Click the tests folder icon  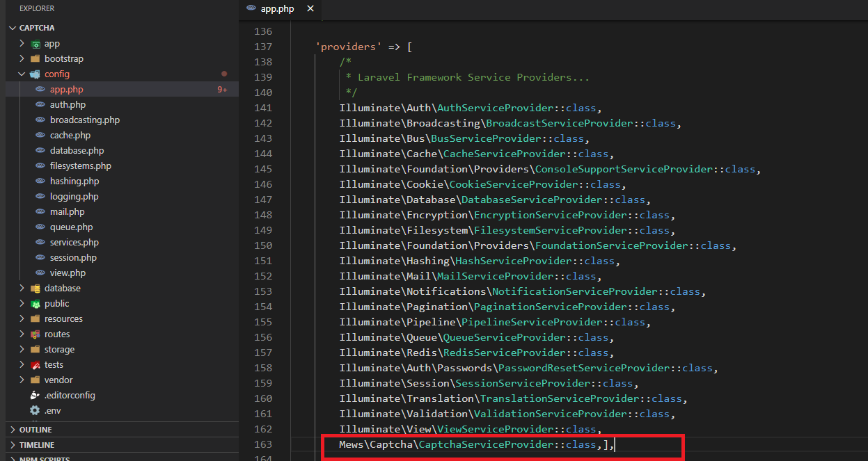coord(35,365)
